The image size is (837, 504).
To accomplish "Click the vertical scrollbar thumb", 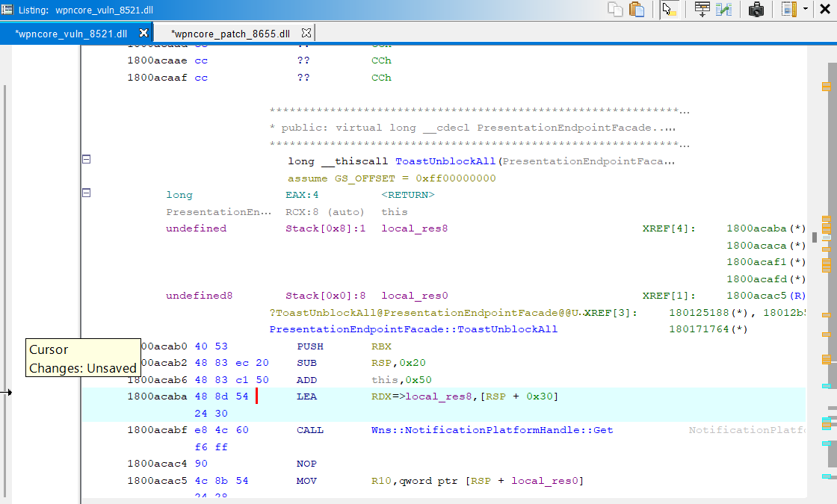I will (814, 237).
